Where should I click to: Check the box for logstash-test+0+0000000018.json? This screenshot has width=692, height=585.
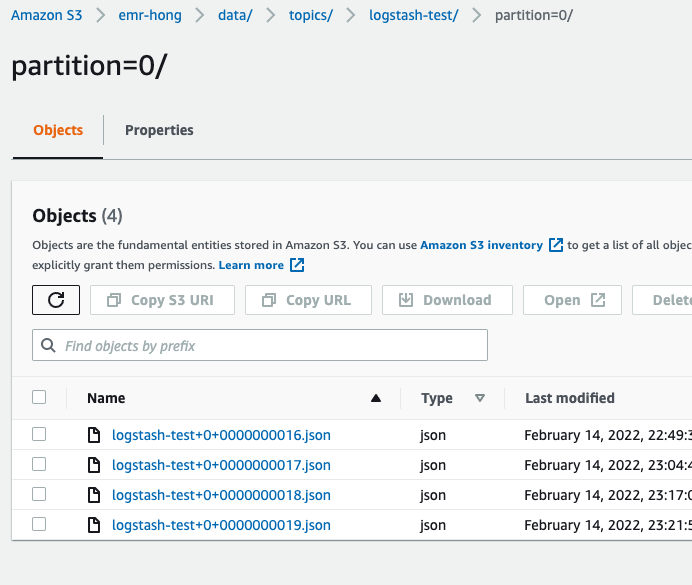coord(39,494)
